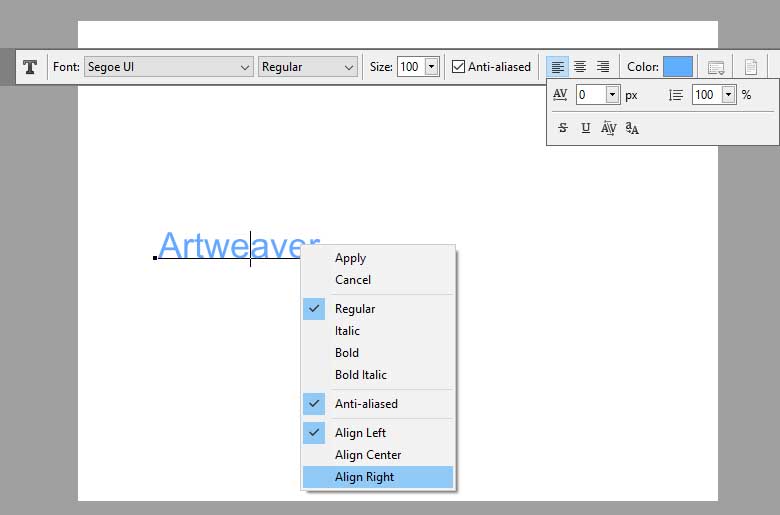
Task: Toggle the small caps aA icon
Action: pyautogui.click(x=632, y=128)
